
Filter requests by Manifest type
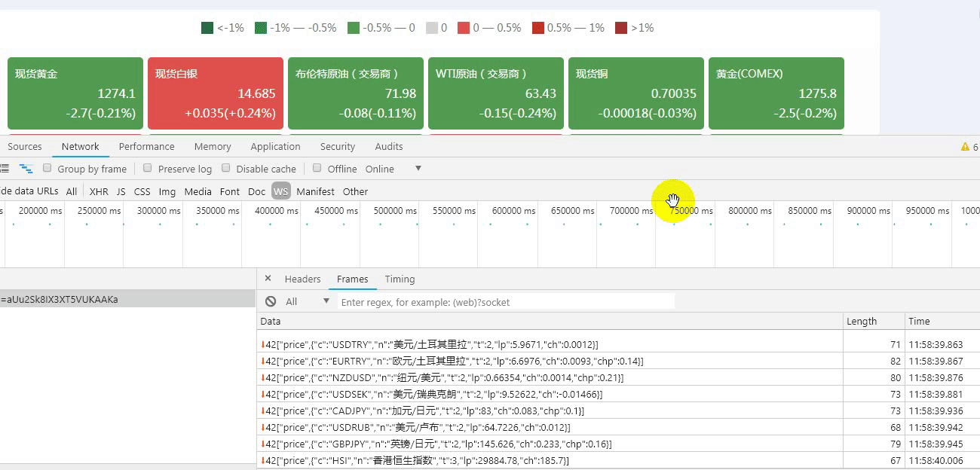click(316, 191)
